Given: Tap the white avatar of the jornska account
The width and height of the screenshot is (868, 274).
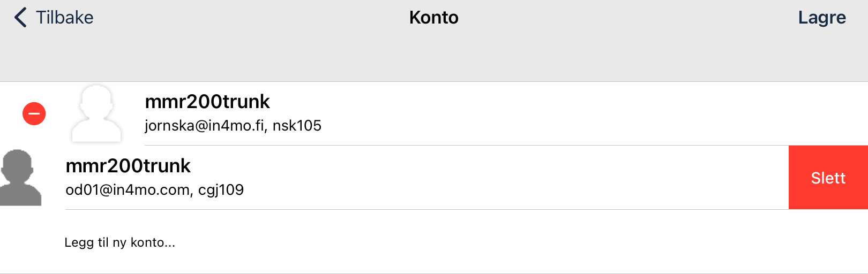Looking at the screenshot, I should click(x=96, y=113).
